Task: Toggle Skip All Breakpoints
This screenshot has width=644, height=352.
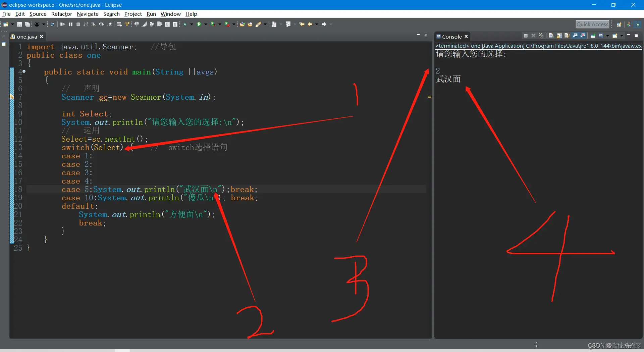Action: coord(52,24)
